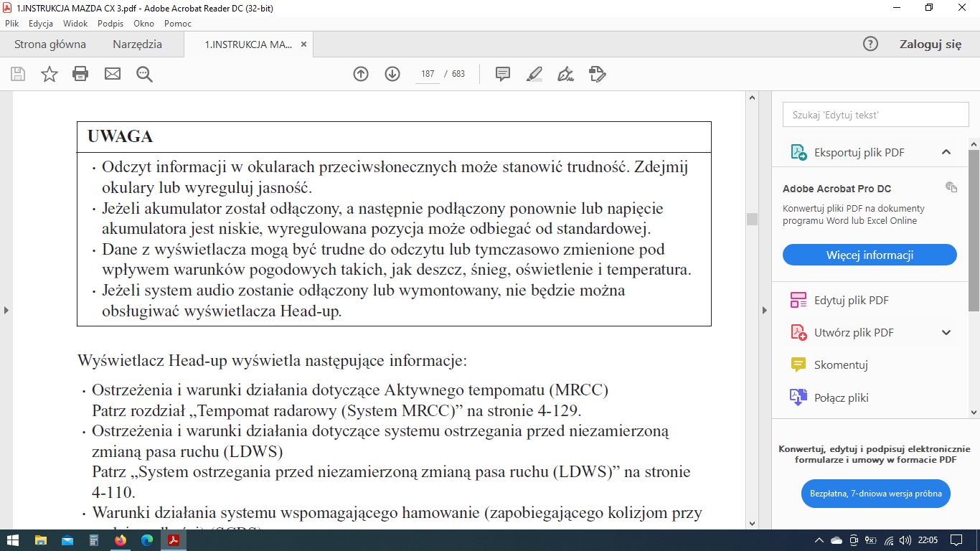The image size is (980, 551).
Task: Click the page number field
Action: click(x=428, y=74)
